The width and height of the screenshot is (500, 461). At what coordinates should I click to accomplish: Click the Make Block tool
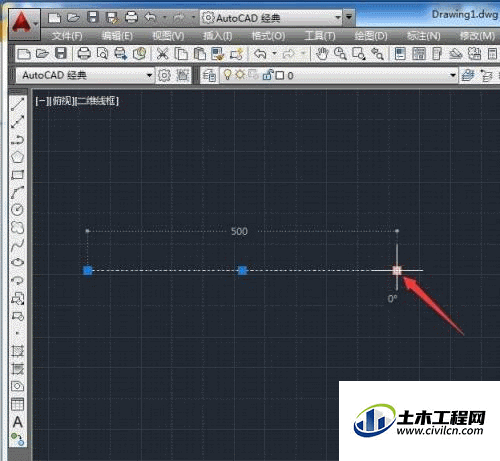tap(17, 316)
